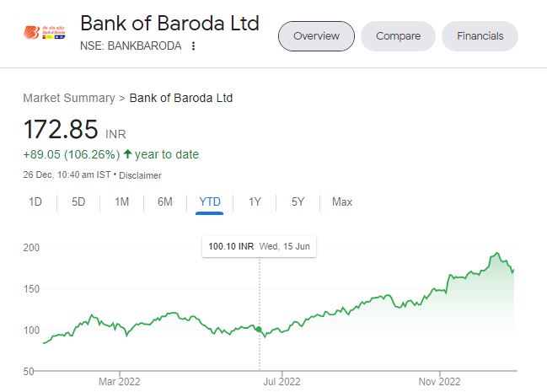
Task: Click the 172.85 INR price value
Action: 62,130
